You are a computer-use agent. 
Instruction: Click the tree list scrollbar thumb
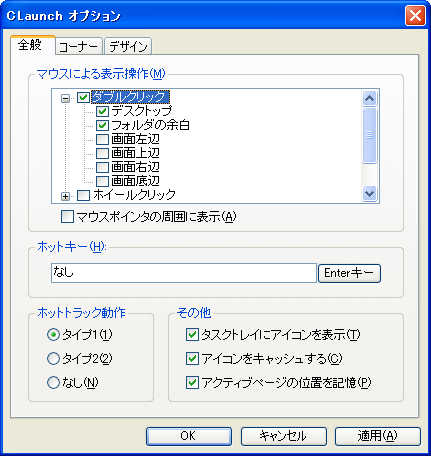[x=369, y=135]
